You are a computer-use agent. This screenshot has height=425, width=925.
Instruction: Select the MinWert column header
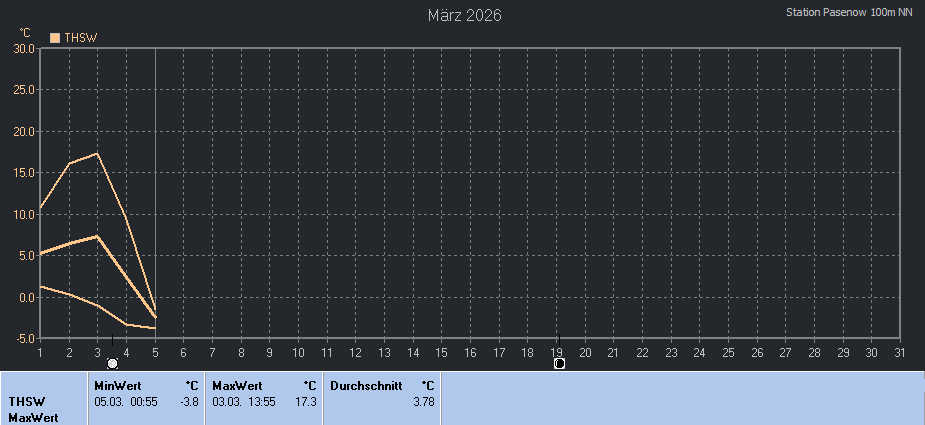point(117,385)
